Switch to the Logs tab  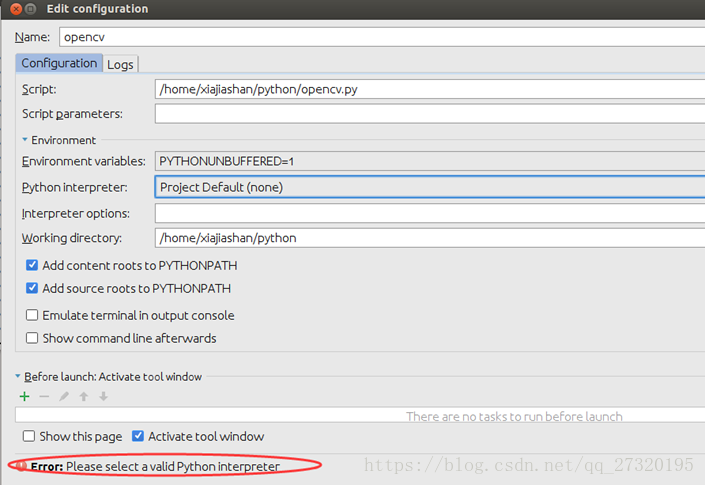pyautogui.click(x=120, y=64)
